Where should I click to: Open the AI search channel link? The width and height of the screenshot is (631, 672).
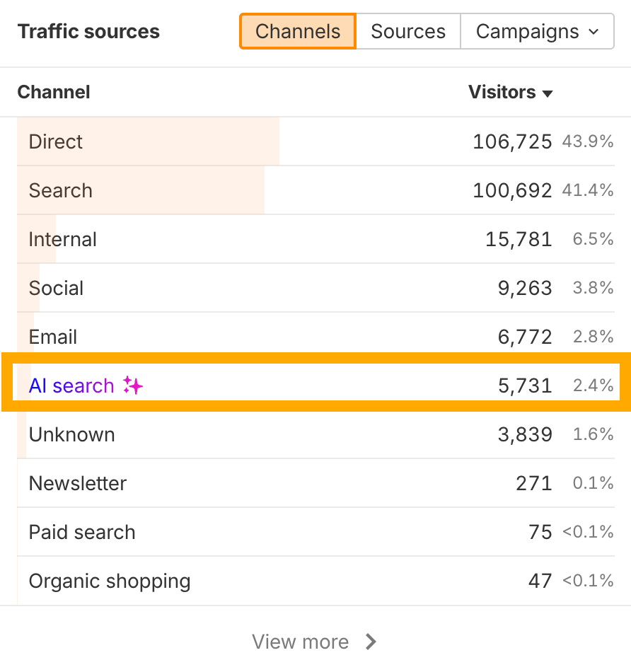[71, 386]
